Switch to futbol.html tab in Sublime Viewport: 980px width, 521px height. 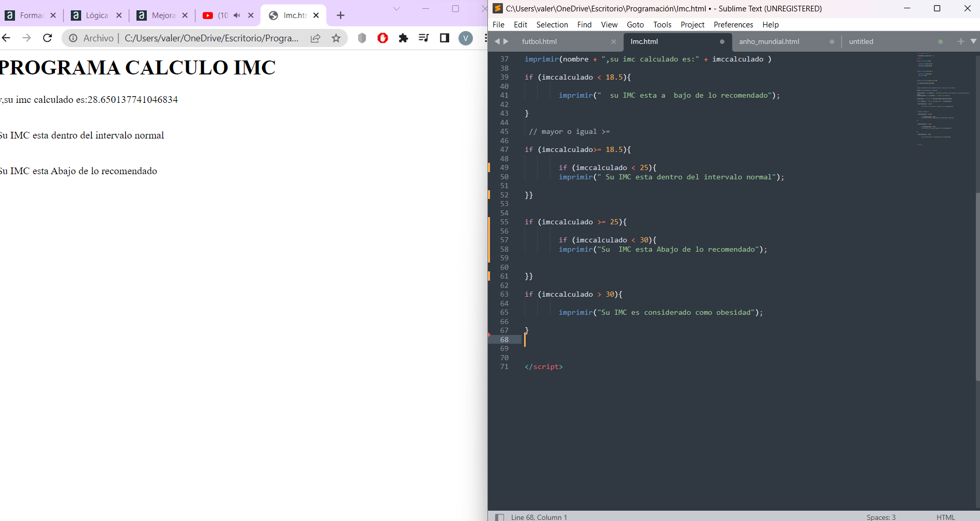coord(540,41)
